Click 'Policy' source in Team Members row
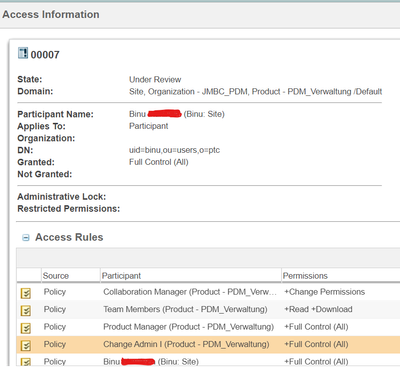 click(x=55, y=309)
